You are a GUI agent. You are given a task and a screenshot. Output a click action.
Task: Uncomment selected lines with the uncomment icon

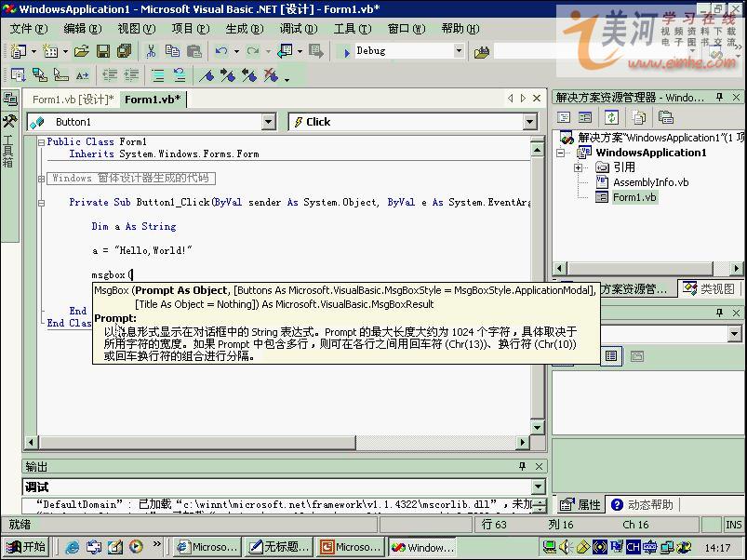180,74
